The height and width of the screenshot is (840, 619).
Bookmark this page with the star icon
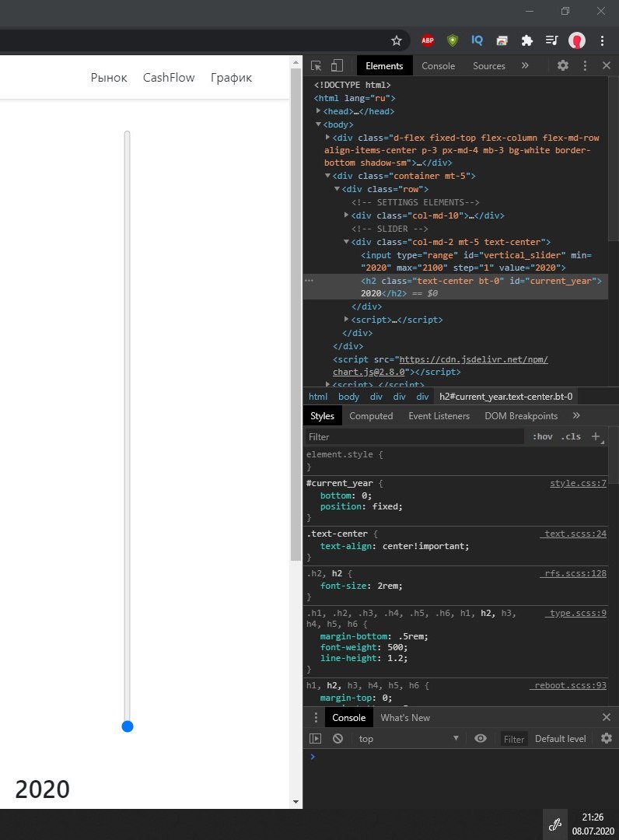[x=397, y=40]
